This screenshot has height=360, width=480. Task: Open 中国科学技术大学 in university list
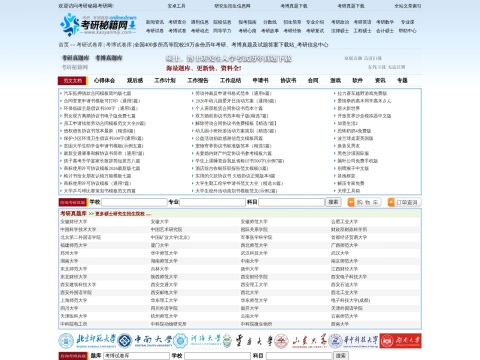pyautogui.click(x=78, y=230)
